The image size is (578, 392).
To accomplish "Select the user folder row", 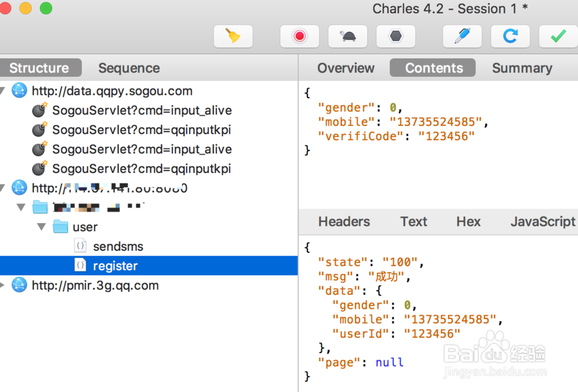I will pos(149,227).
